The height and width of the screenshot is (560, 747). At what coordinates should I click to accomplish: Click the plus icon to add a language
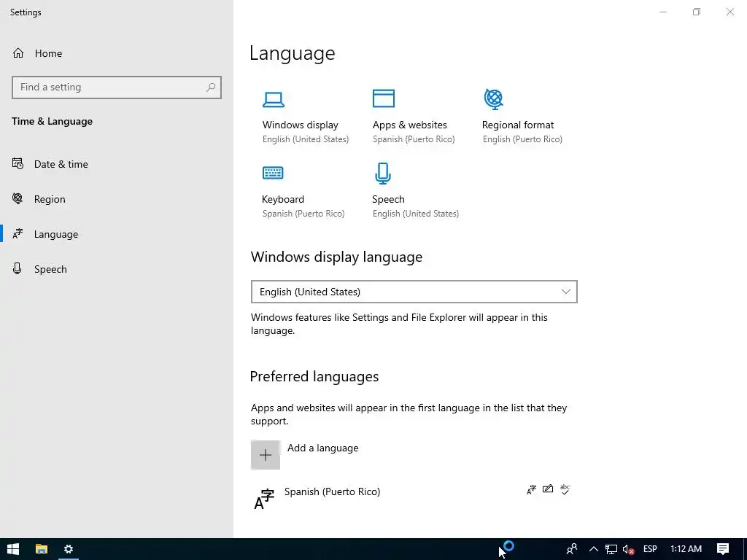266,455
